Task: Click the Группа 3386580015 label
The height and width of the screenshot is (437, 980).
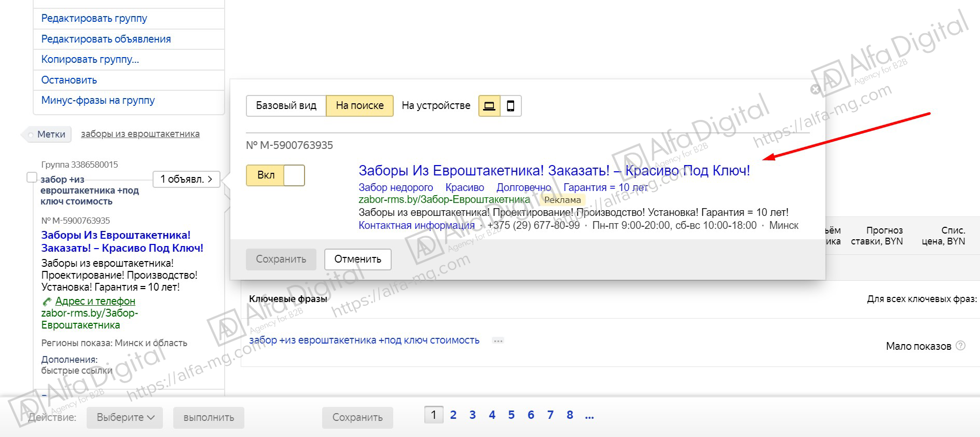Action: [x=79, y=165]
